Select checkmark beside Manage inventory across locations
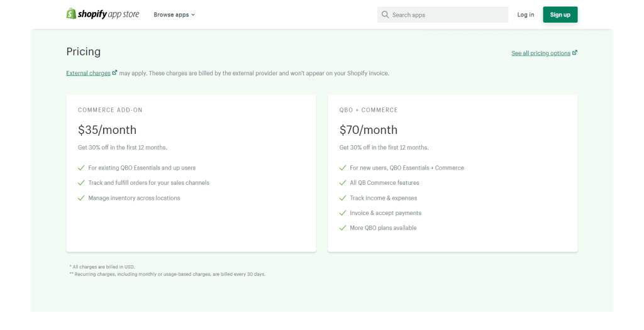Screen dimensions: 644x330 point(81,198)
